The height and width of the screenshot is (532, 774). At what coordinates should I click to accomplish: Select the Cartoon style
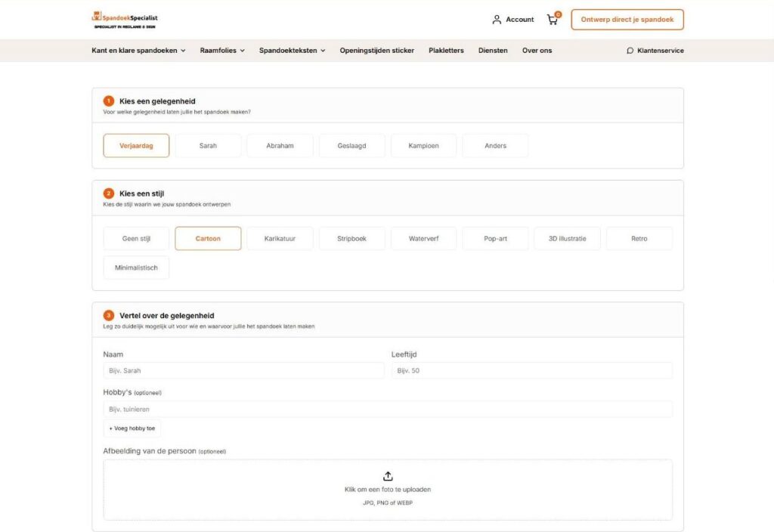[208, 238]
